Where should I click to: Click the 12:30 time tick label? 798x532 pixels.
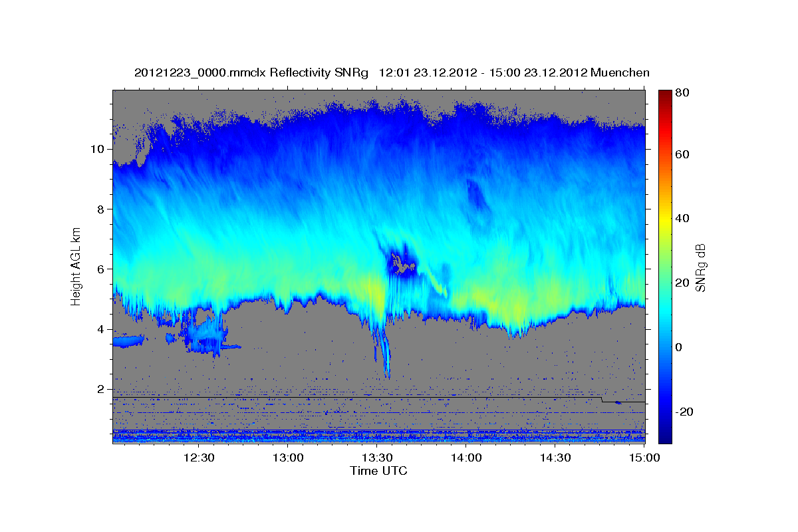coord(199,458)
